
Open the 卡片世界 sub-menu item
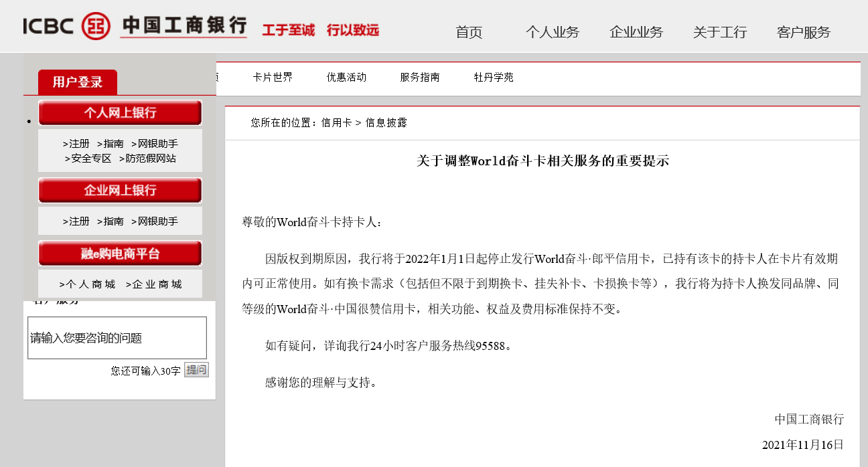273,77
